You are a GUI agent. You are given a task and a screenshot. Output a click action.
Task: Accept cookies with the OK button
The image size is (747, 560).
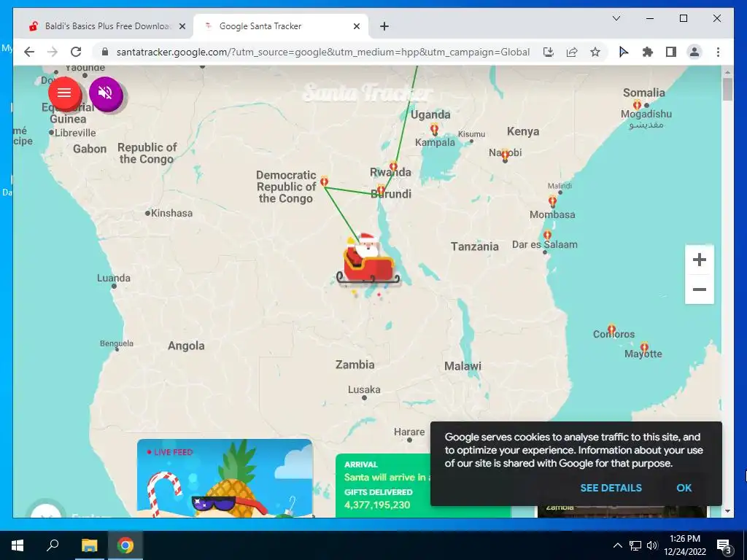[x=684, y=488]
